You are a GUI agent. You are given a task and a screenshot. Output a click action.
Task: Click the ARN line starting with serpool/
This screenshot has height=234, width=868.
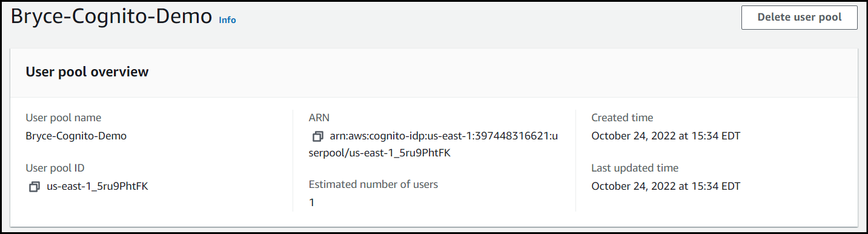tap(379, 153)
